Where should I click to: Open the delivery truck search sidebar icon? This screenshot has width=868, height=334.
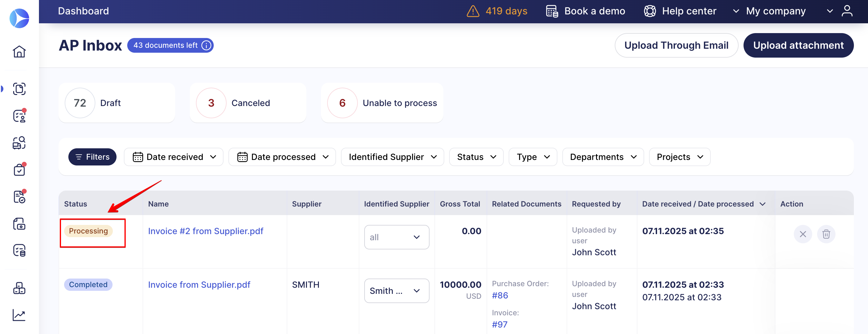coord(19,143)
